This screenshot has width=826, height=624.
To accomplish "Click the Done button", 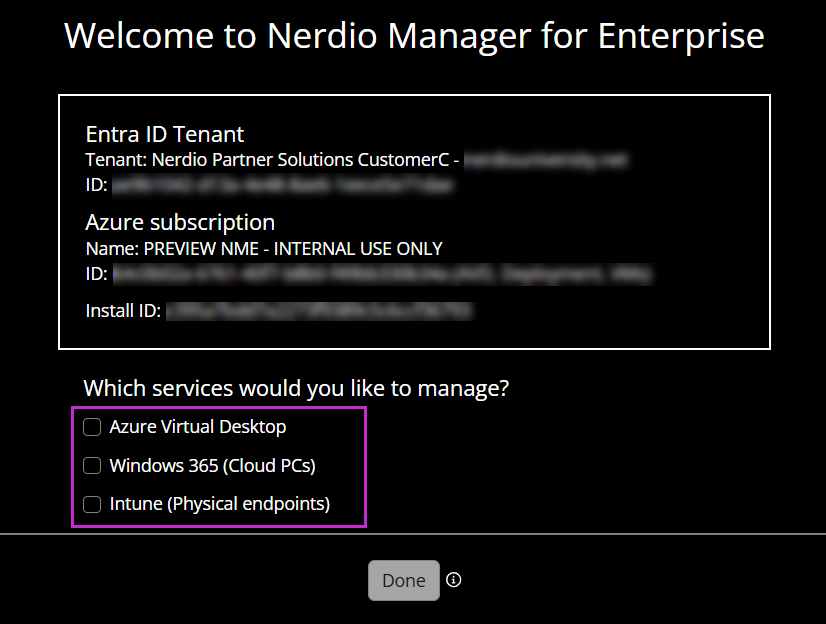I will click(404, 580).
